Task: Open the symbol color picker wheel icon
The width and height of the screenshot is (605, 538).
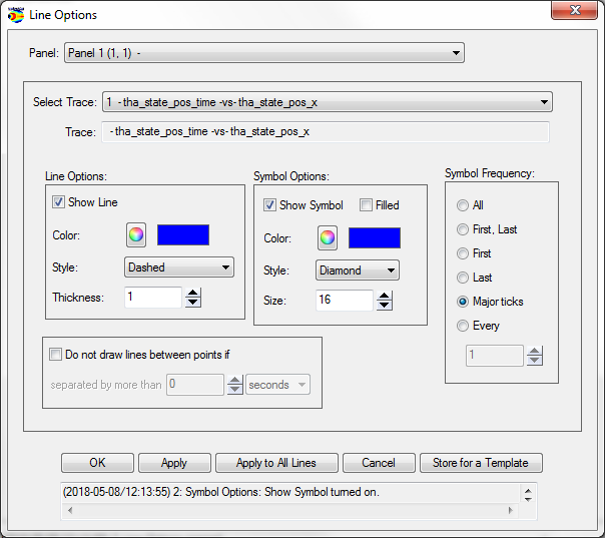Action: (x=327, y=238)
